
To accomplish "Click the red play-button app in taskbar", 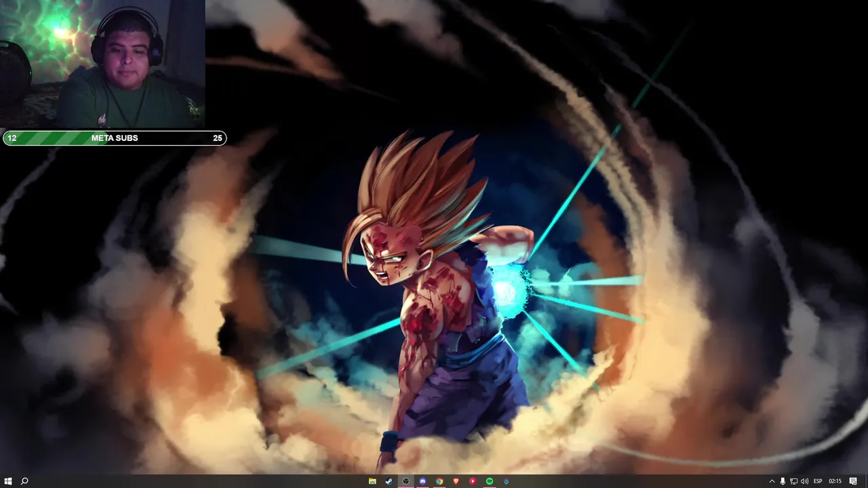I will coord(473,481).
